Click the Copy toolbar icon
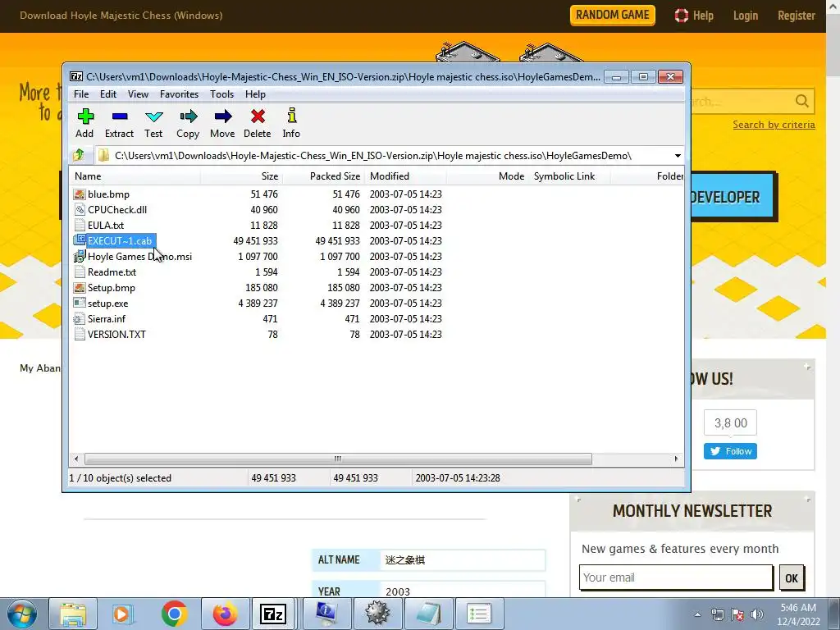 coord(188,116)
